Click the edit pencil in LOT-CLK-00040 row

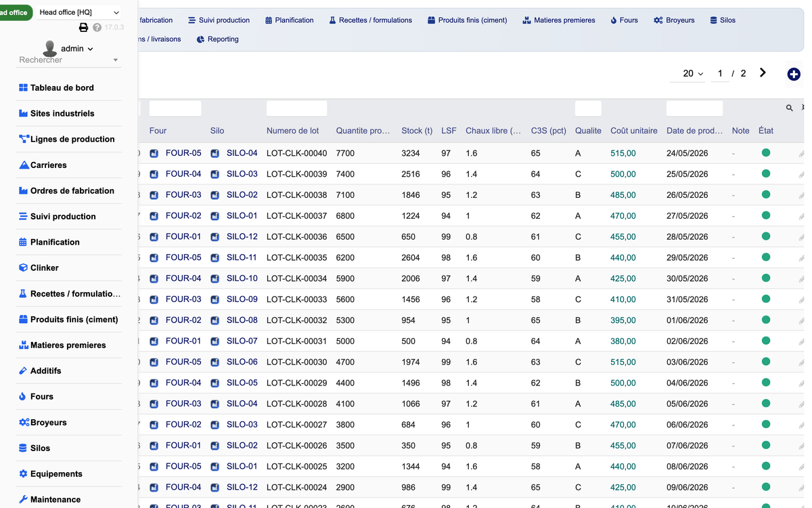(x=801, y=154)
